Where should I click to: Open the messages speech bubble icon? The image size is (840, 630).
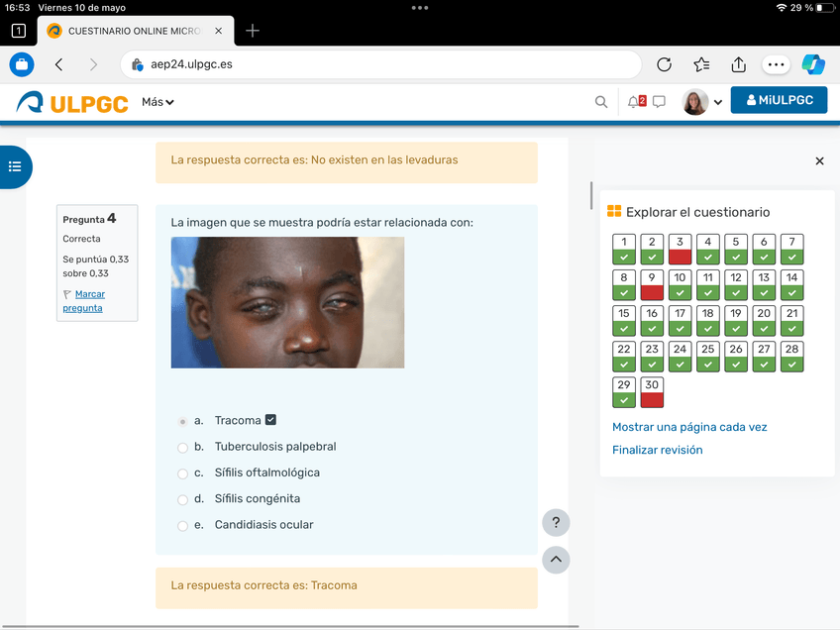[x=659, y=101]
